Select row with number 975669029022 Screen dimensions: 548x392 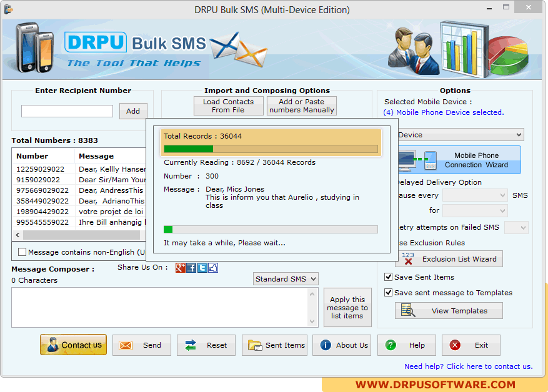79,190
